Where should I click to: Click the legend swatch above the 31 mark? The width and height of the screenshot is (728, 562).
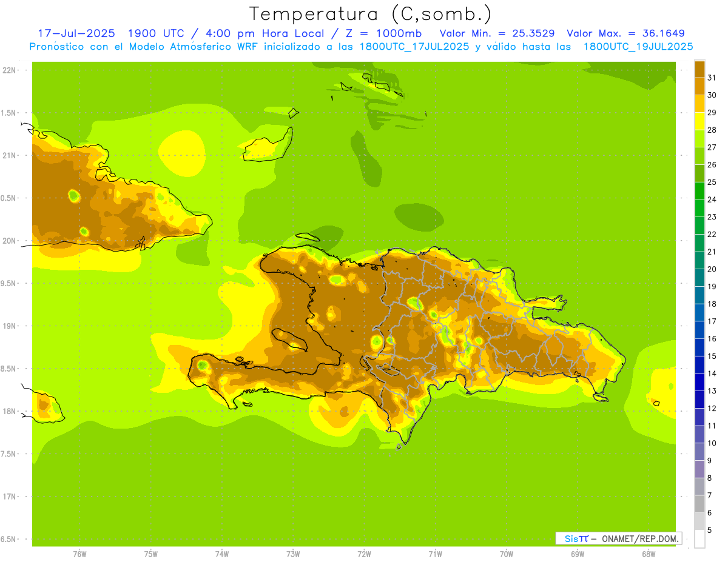(x=699, y=69)
